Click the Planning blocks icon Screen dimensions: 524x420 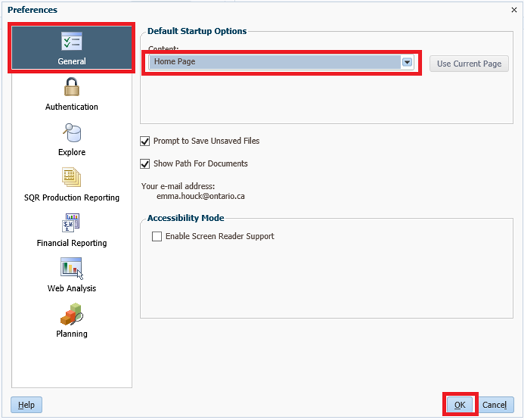[x=72, y=314]
